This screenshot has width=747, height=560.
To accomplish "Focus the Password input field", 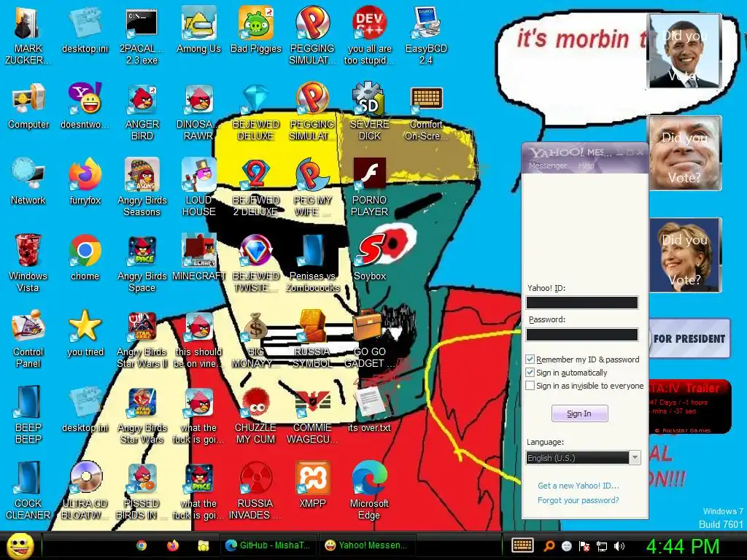I will 581,335.
